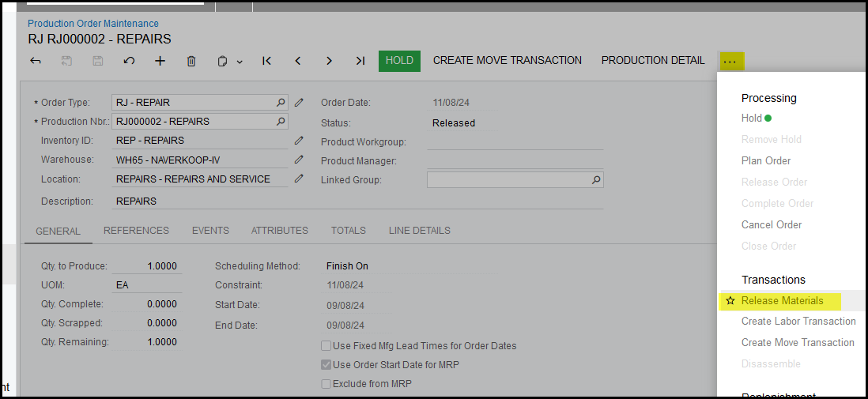Click the three-dot more actions button
This screenshot has width=868, height=399.
(x=730, y=62)
